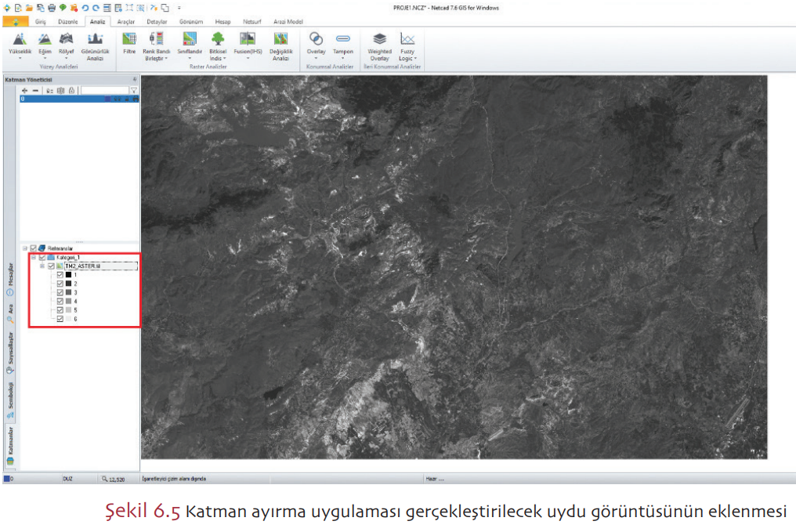
Task: Open the Görünüm ribbon tab
Action: pos(191,21)
